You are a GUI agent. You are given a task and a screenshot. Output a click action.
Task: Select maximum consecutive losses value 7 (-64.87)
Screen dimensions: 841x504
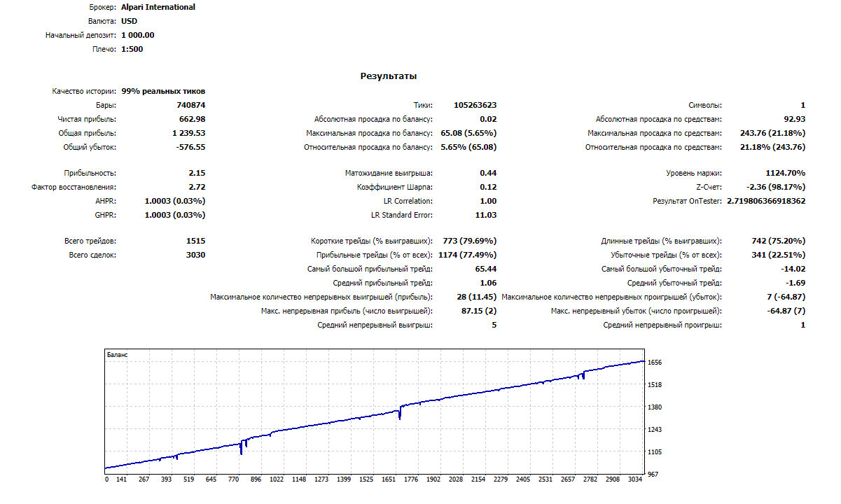coord(787,297)
